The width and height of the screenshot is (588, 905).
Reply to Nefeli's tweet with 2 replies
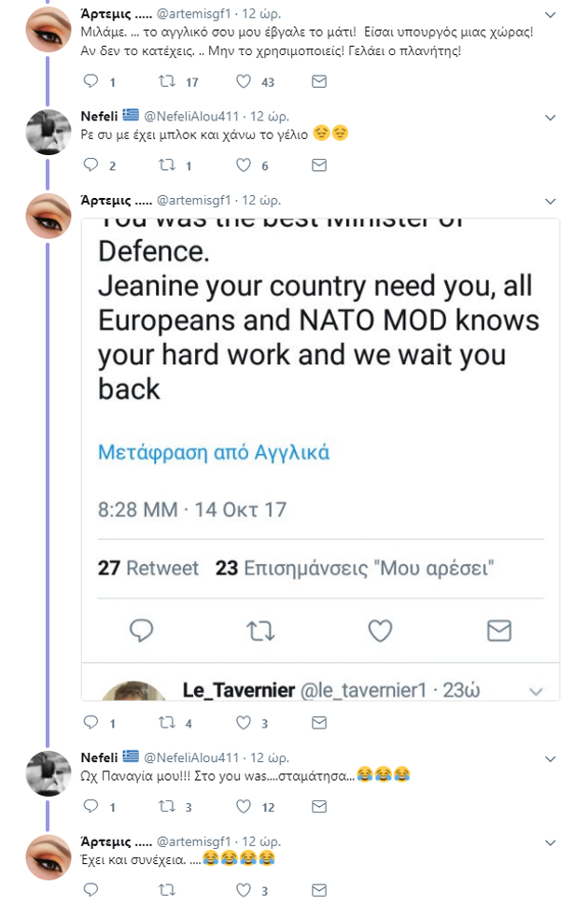pos(91,165)
